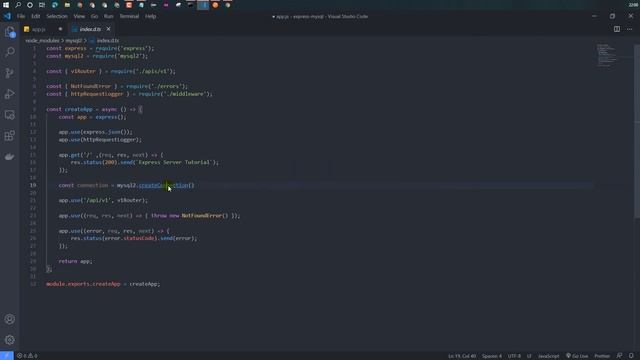Click the Split Editor Right icon
The image size is (640, 360).
pos(617,29)
